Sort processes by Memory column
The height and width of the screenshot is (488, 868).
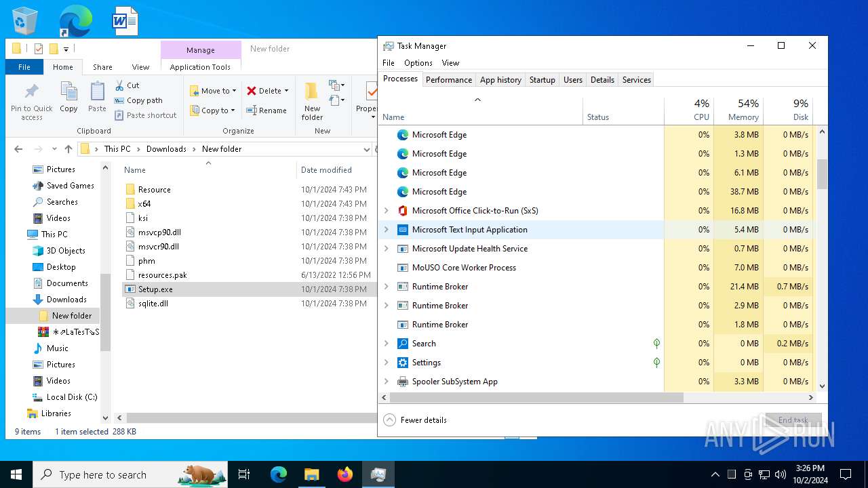click(x=738, y=110)
